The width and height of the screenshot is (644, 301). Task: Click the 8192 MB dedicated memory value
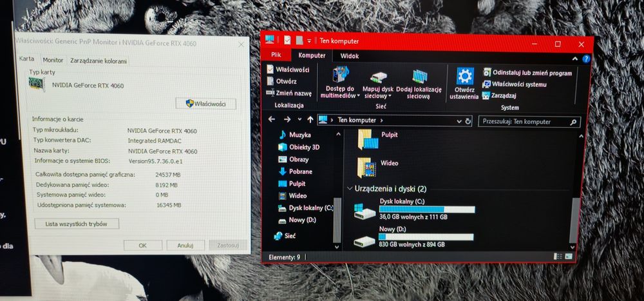click(167, 185)
